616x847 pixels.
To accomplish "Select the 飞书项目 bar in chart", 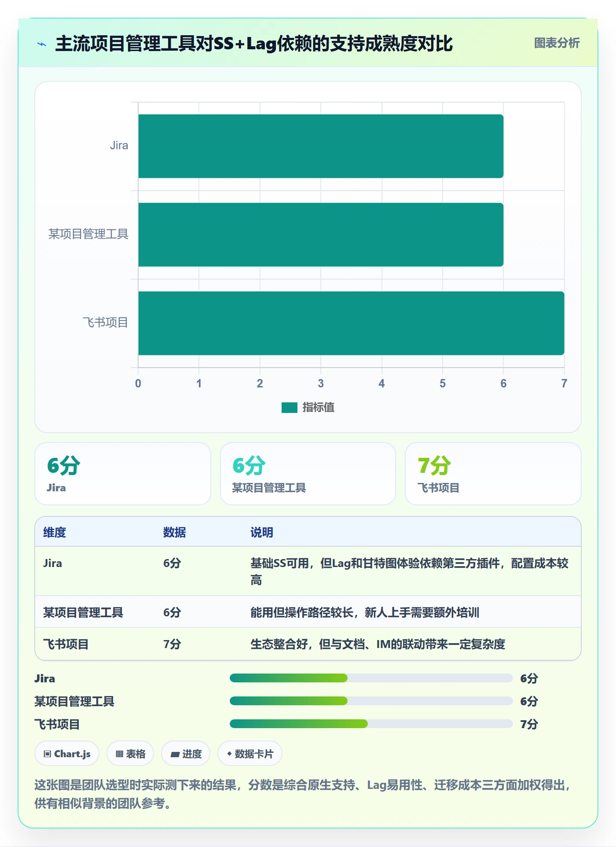I will (x=351, y=323).
